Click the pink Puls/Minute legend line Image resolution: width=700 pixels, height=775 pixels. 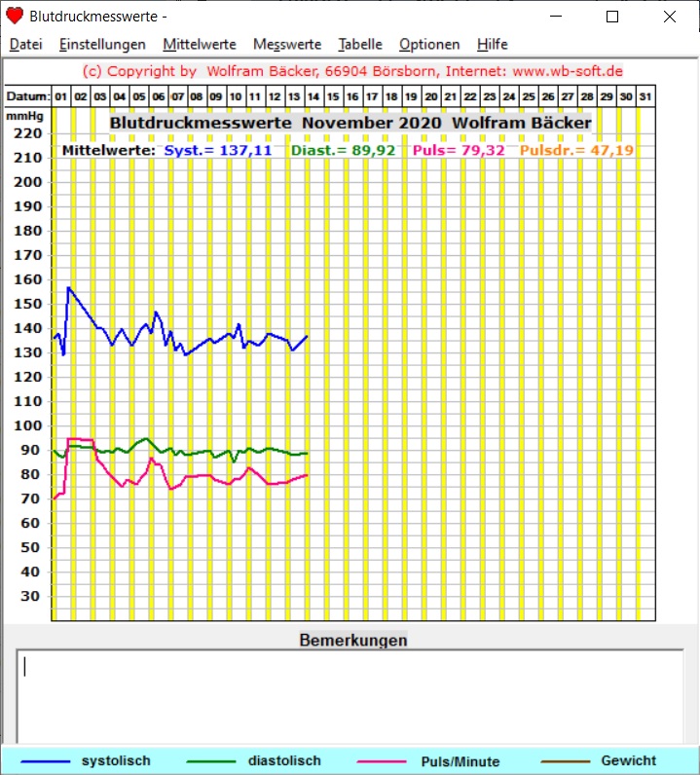point(382,761)
